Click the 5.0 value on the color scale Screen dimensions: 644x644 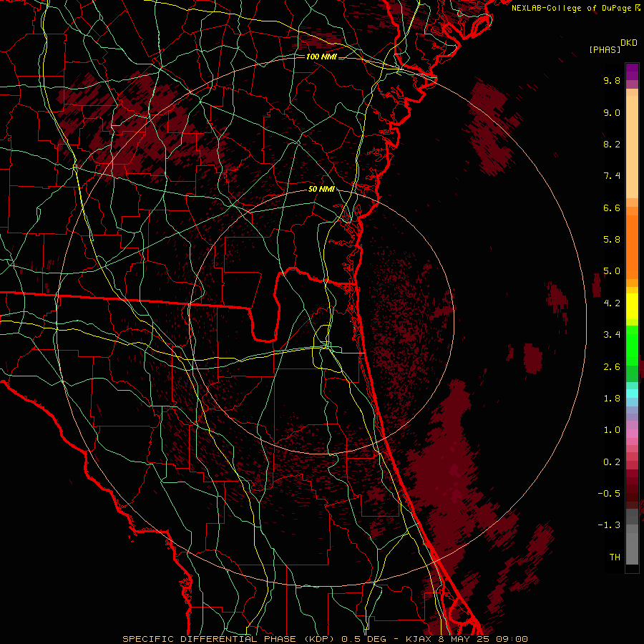click(612, 271)
